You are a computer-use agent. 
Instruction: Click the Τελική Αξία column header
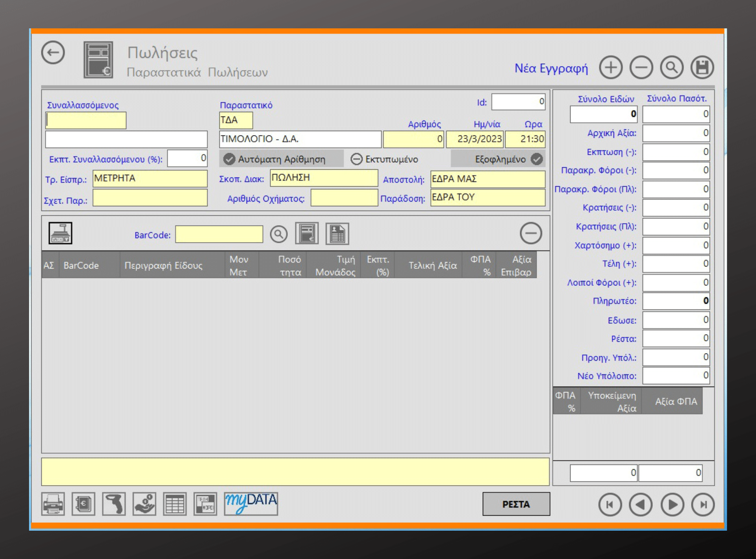pos(432,266)
